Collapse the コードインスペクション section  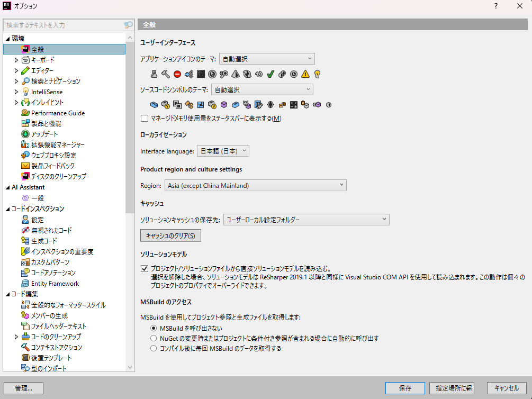click(x=7, y=209)
